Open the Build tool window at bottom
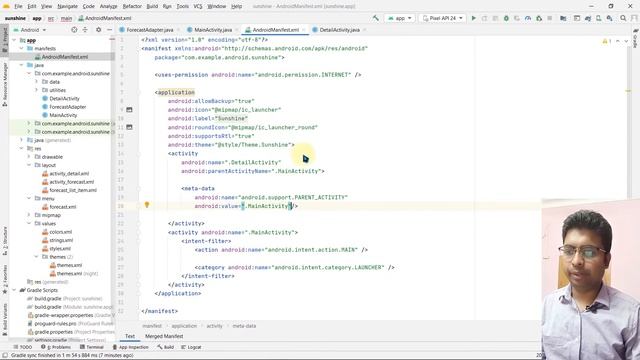This screenshot has height=360, width=640. (166, 347)
